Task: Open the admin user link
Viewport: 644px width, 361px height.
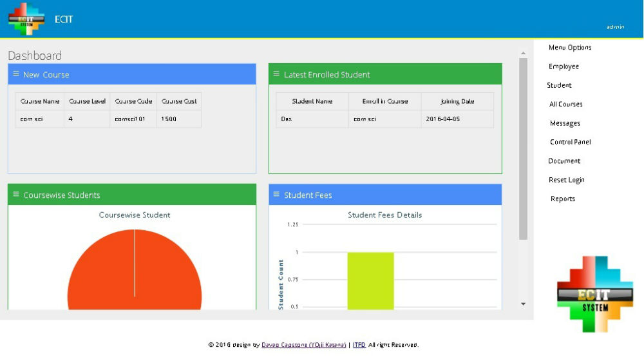Action: (615, 26)
